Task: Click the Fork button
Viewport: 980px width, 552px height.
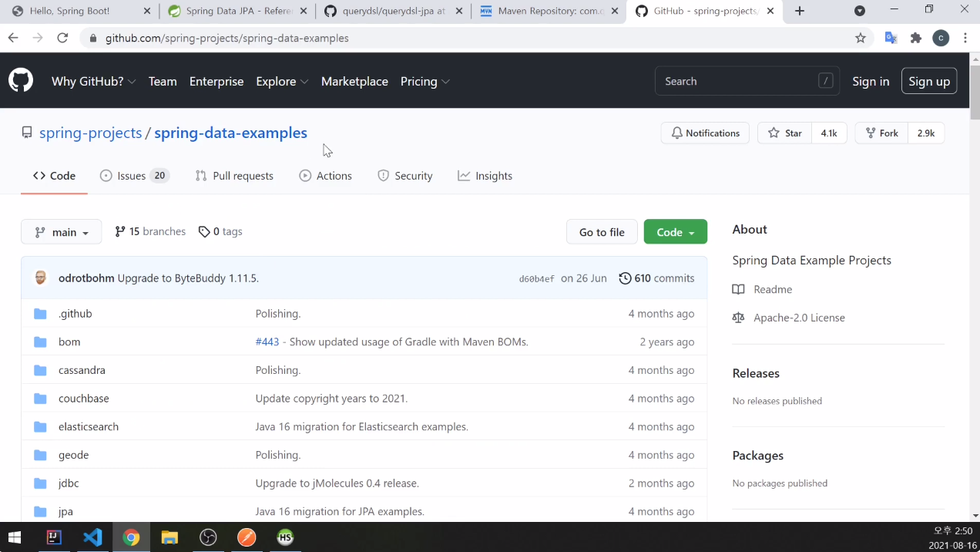Action: (x=881, y=133)
